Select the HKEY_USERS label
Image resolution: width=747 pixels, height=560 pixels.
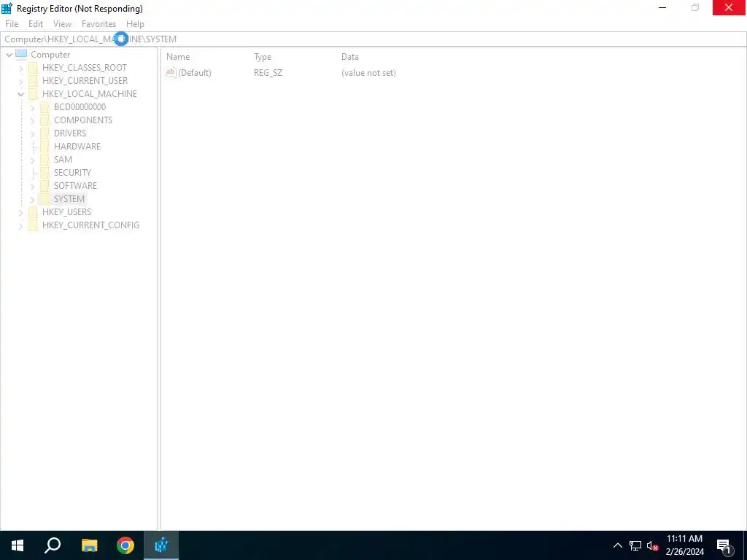coord(66,211)
